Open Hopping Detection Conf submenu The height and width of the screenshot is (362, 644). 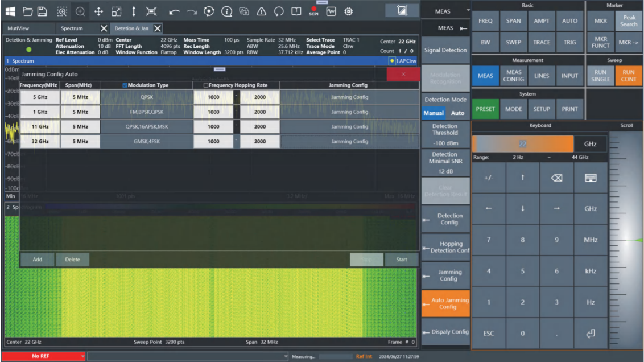[x=445, y=247]
